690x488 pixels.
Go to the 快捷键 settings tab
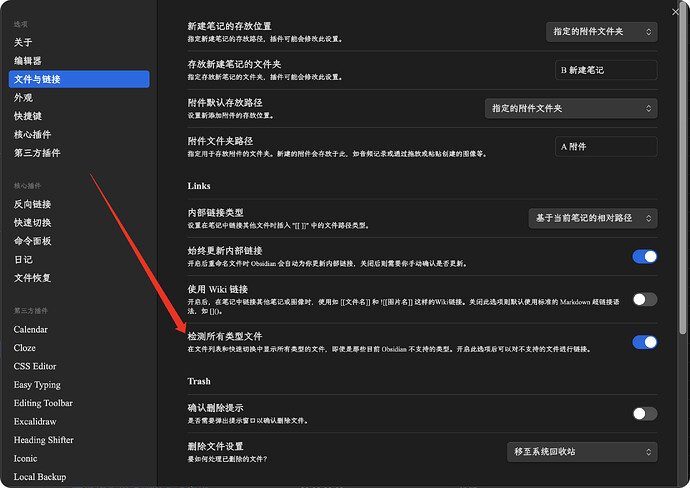coord(29,116)
